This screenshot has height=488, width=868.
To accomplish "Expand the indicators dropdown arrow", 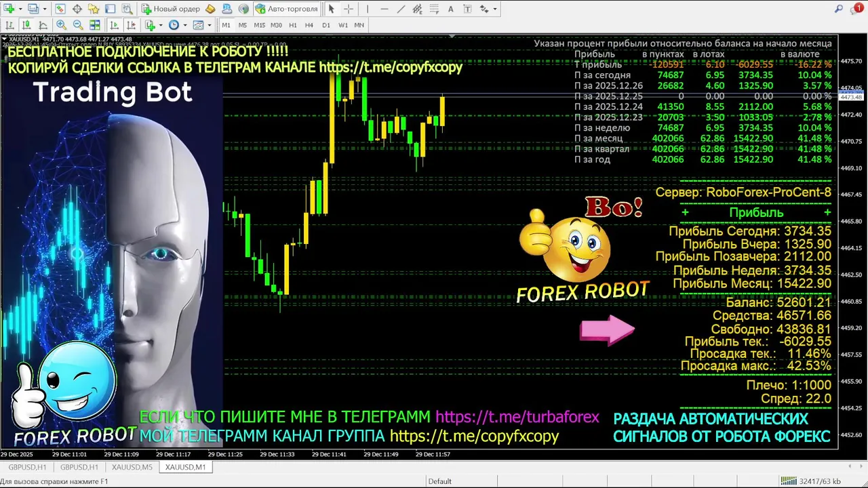I will pos(161,25).
